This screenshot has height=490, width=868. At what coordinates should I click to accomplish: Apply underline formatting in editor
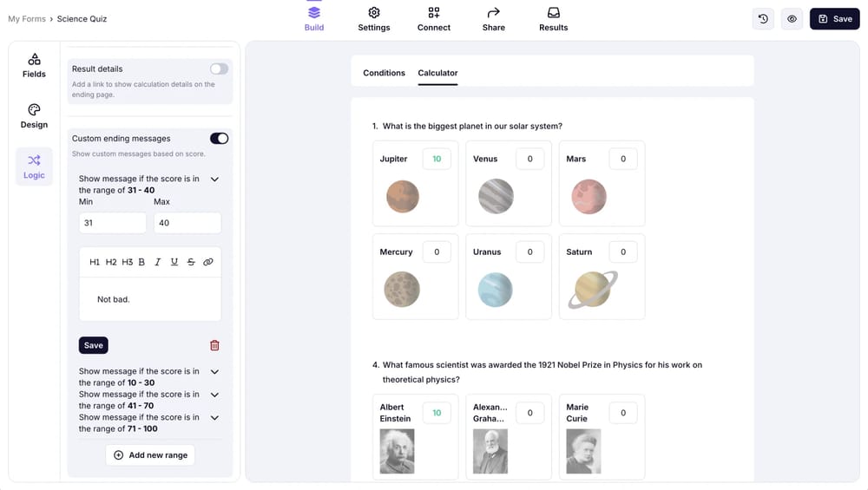(x=174, y=262)
